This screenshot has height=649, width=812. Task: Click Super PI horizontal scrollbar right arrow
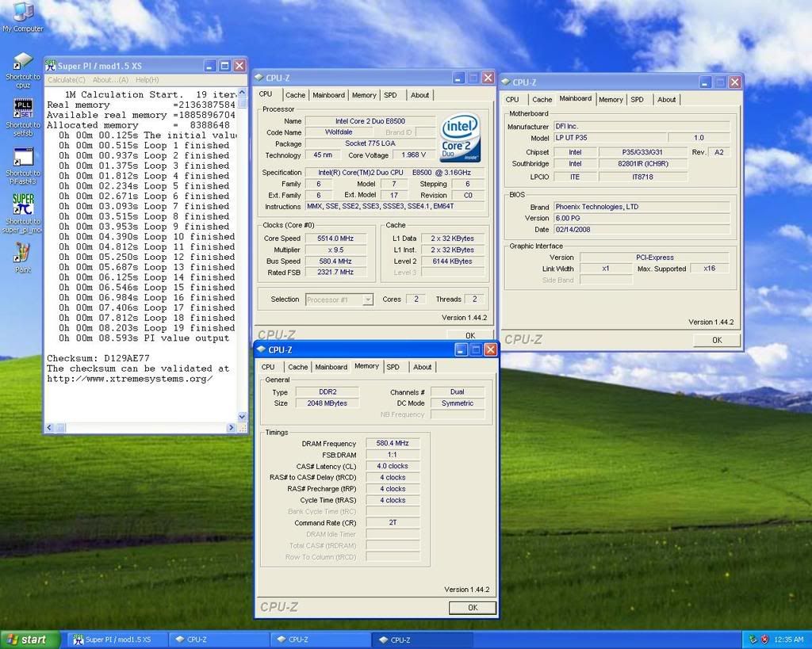(x=231, y=427)
